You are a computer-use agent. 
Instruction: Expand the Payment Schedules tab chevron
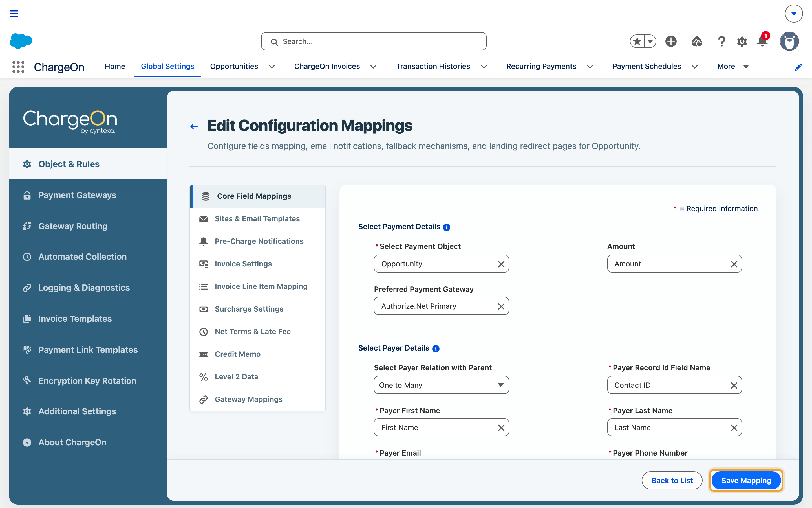695,67
